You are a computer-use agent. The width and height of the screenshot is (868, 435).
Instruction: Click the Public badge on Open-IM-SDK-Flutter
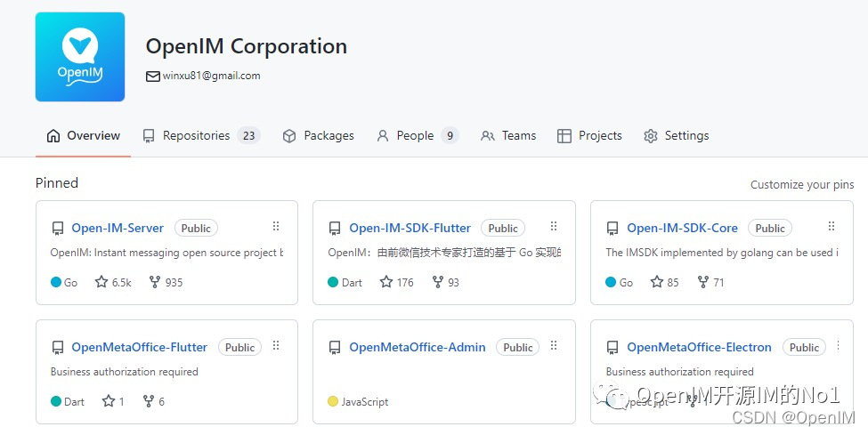(503, 228)
